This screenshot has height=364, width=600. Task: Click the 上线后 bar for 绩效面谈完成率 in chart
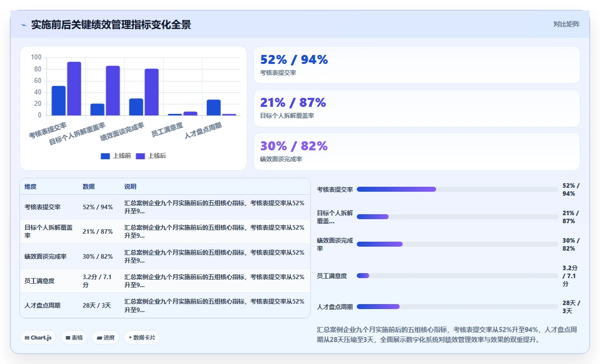[x=152, y=92]
